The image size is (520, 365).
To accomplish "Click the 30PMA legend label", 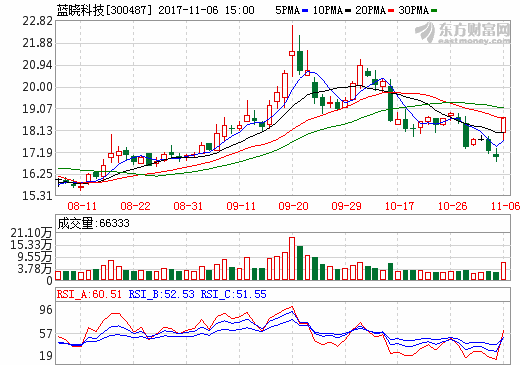I will [x=414, y=10].
